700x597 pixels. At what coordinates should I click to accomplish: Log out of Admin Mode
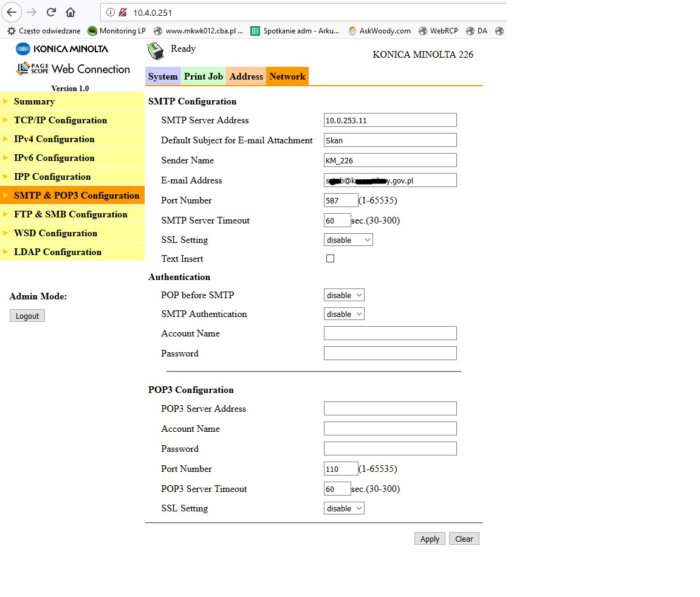point(27,316)
